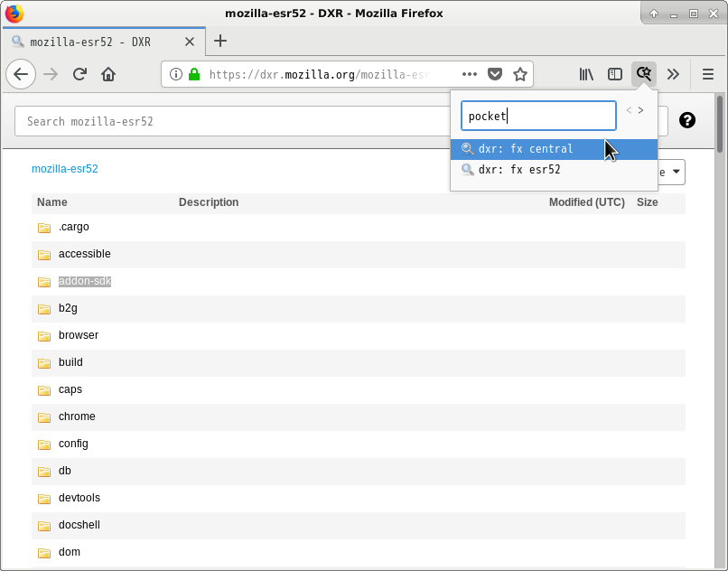Open the config folder
The width and height of the screenshot is (728, 571).
point(73,444)
